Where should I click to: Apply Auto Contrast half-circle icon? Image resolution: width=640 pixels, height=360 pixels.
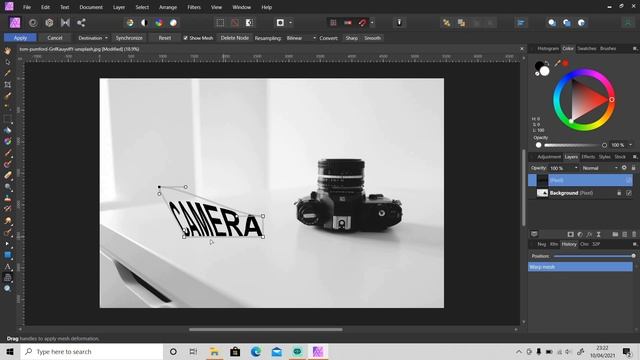(x=144, y=23)
